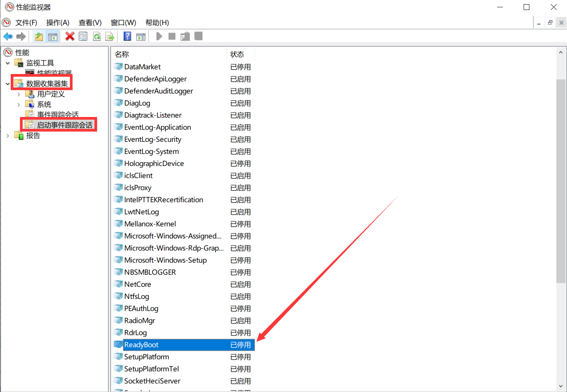Screen dimensions: 567x392
Task: Click the Up one level folder icon
Action: (x=39, y=36)
